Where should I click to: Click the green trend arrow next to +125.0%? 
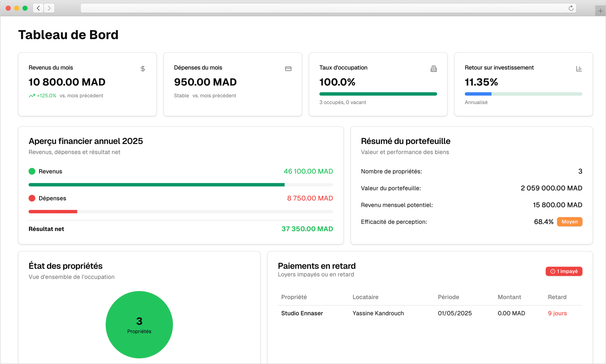point(32,95)
